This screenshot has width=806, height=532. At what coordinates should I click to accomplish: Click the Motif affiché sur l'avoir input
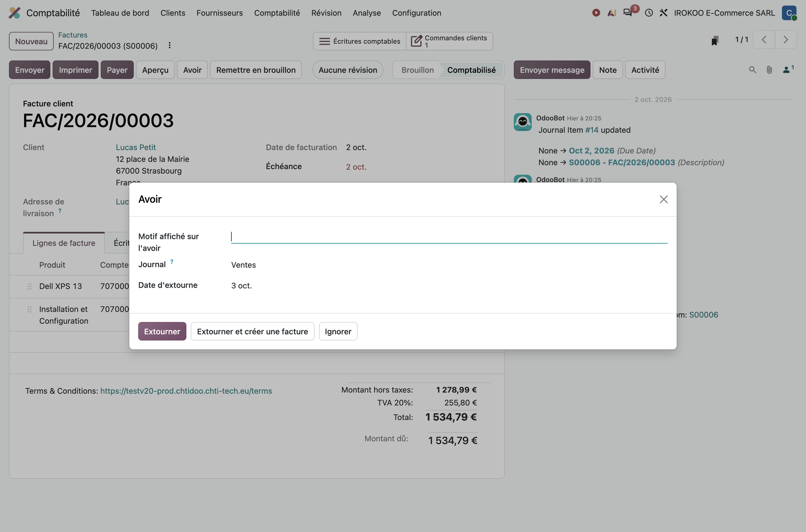tap(449, 236)
